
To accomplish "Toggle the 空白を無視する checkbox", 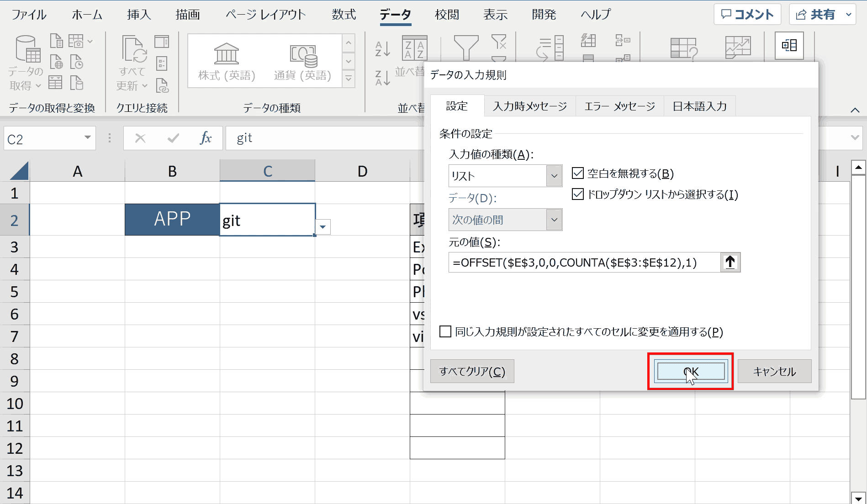I will pyautogui.click(x=578, y=173).
